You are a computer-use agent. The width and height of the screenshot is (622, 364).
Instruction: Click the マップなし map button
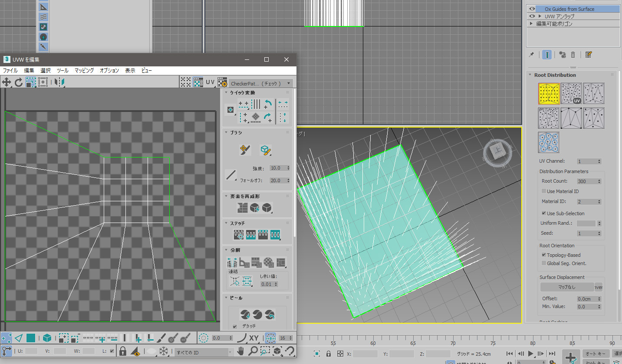click(567, 287)
